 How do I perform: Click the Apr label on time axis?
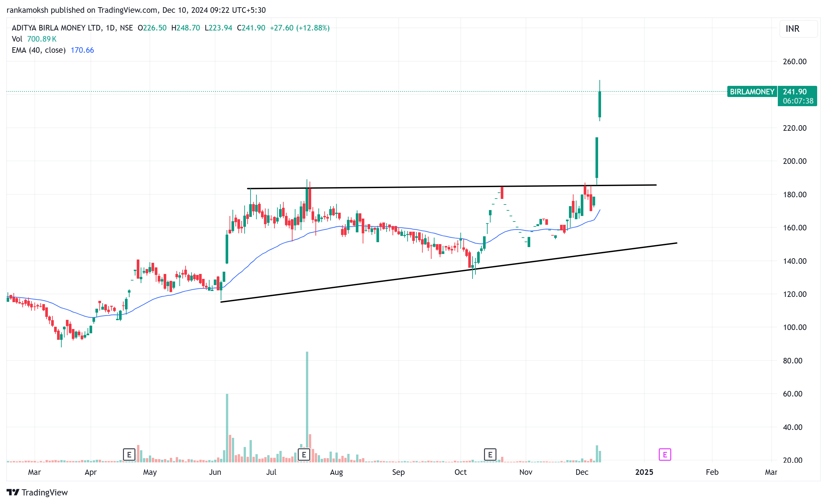pos(91,472)
